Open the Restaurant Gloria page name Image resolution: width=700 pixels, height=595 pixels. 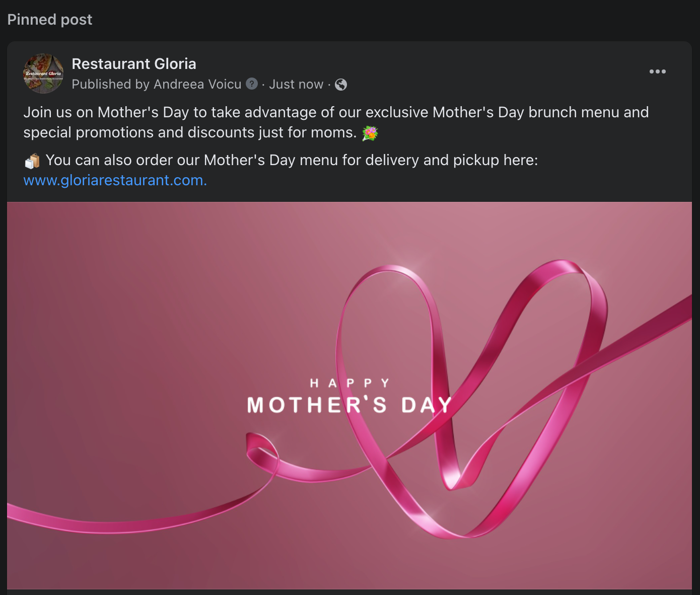click(x=134, y=64)
